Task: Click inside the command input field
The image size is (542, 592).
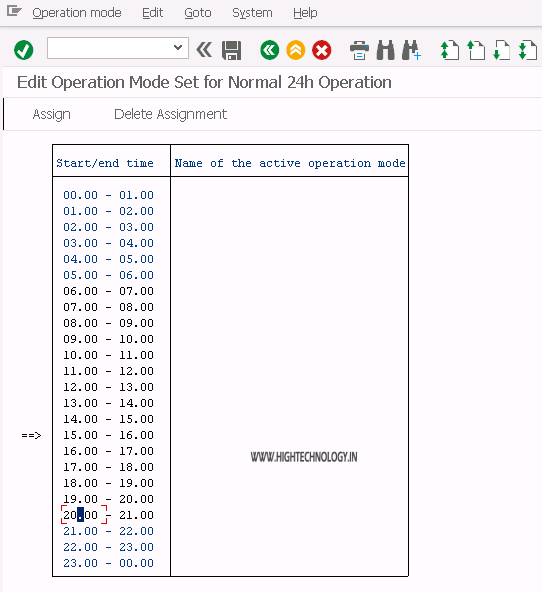Action: tap(109, 48)
